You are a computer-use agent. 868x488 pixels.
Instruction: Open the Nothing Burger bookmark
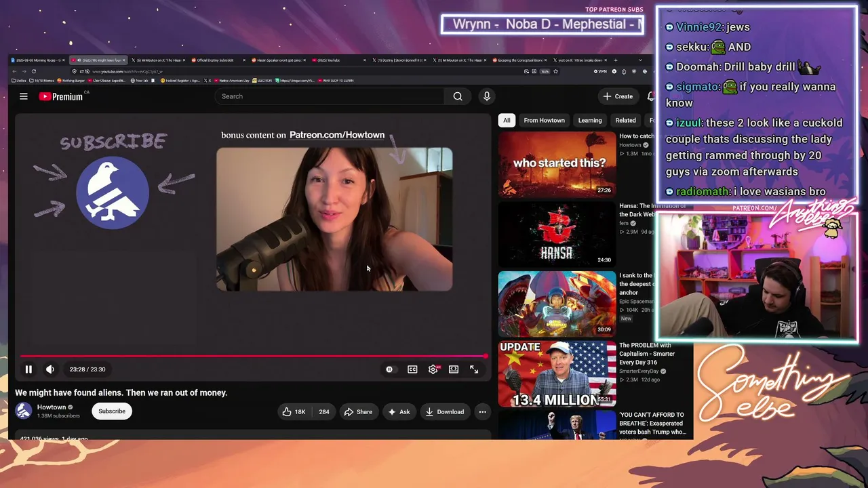point(71,81)
